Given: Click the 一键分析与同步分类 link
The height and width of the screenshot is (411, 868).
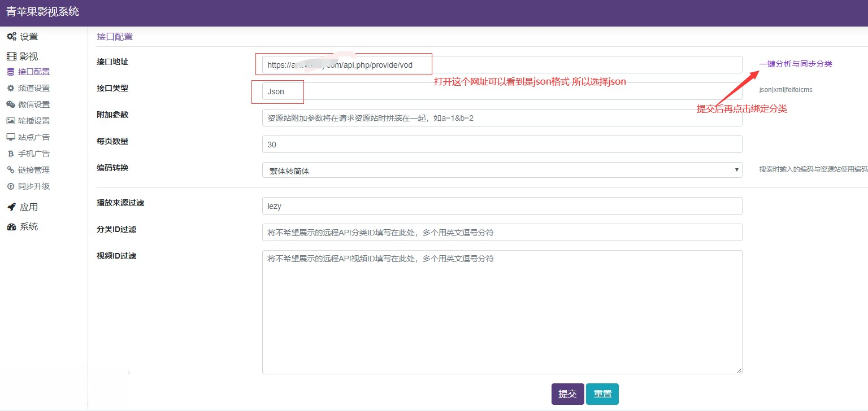Looking at the screenshot, I should [x=795, y=64].
